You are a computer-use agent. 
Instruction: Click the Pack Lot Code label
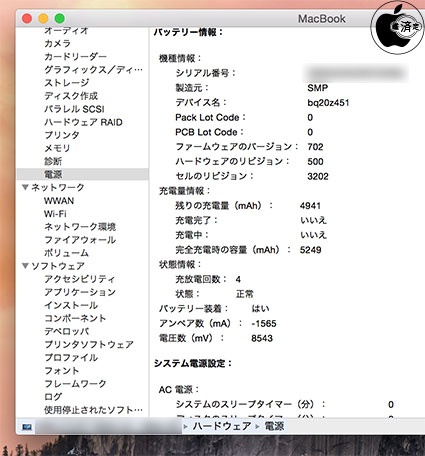210,117
